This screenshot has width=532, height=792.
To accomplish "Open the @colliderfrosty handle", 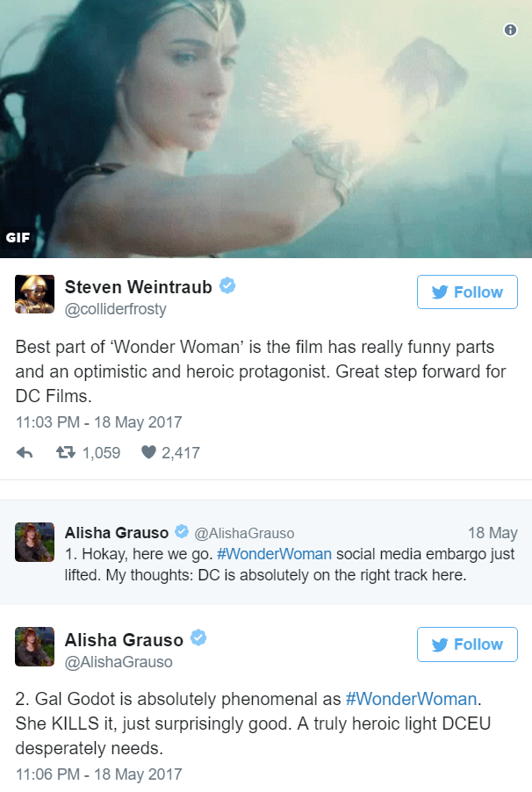I will [115, 308].
